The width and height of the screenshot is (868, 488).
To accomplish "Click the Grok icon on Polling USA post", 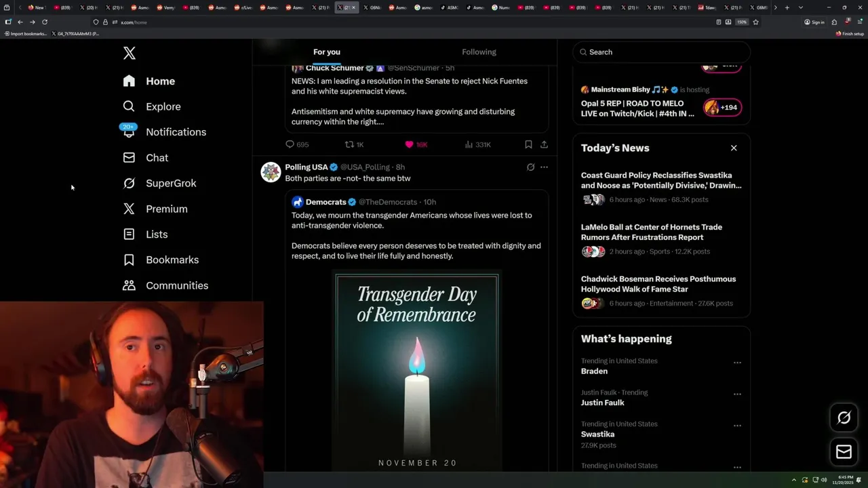I will [530, 167].
